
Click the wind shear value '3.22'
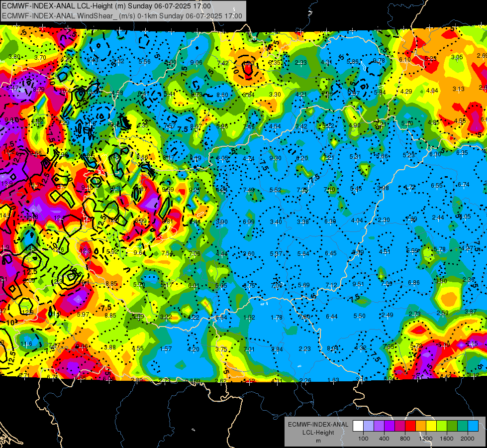tap(166, 317)
